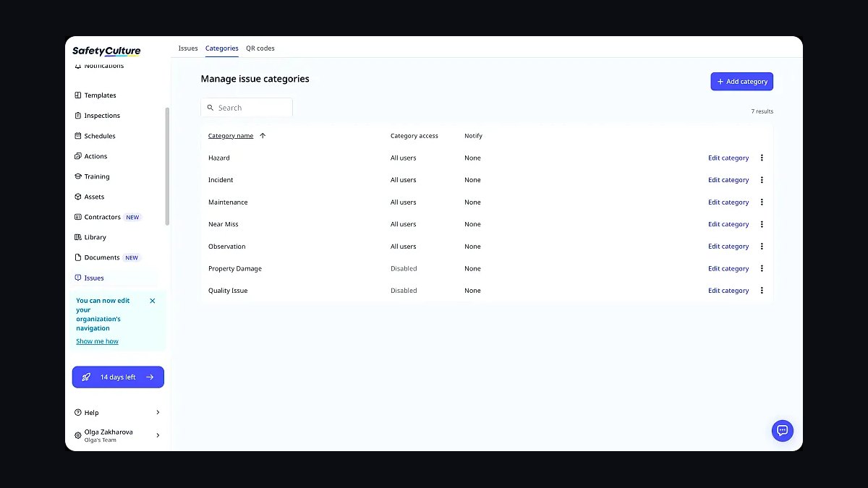Open the QR codes tab

click(260, 48)
